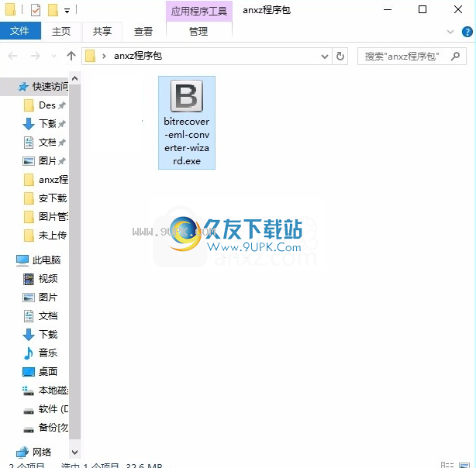Click the pin icon beside pinned 下载
The image size is (476, 468).
pyautogui.click(x=62, y=124)
